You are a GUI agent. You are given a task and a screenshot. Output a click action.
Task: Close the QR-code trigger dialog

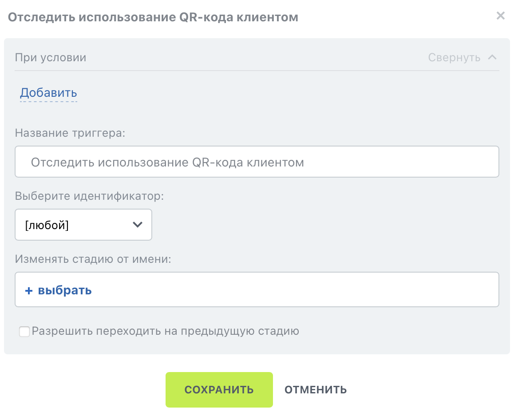pos(500,16)
